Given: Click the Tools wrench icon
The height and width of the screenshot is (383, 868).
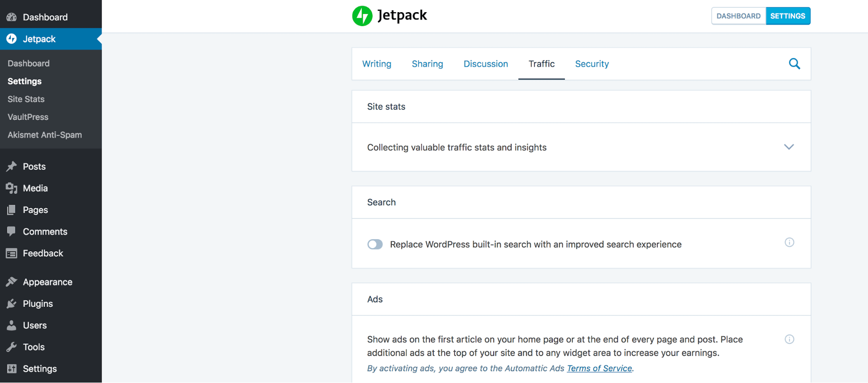Looking at the screenshot, I should coord(12,347).
